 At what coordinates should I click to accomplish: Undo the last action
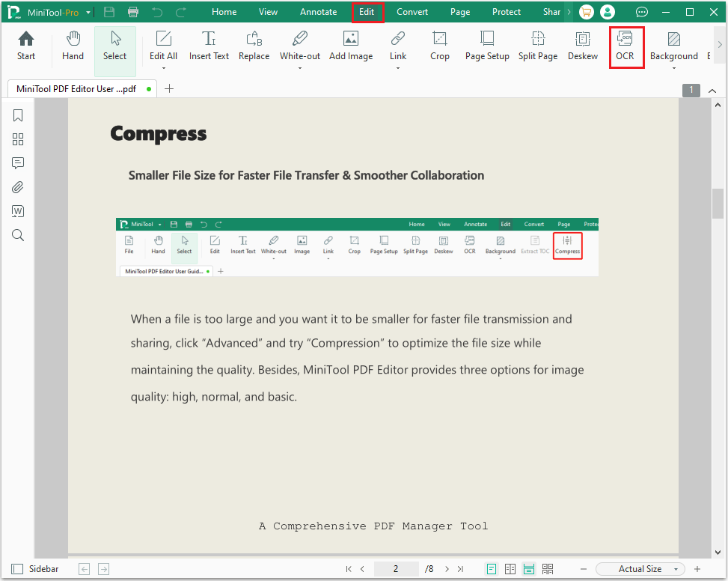pyautogui.click(x=157, y=12)
